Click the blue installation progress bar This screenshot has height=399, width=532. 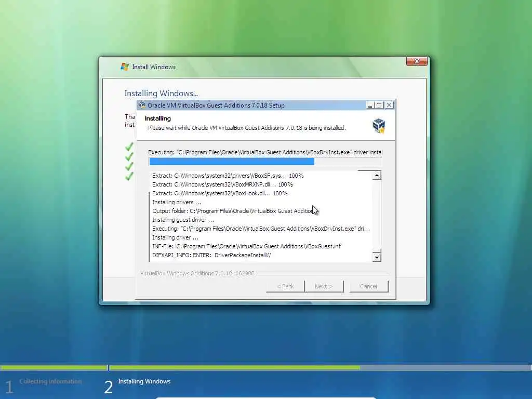click(265, 162)
